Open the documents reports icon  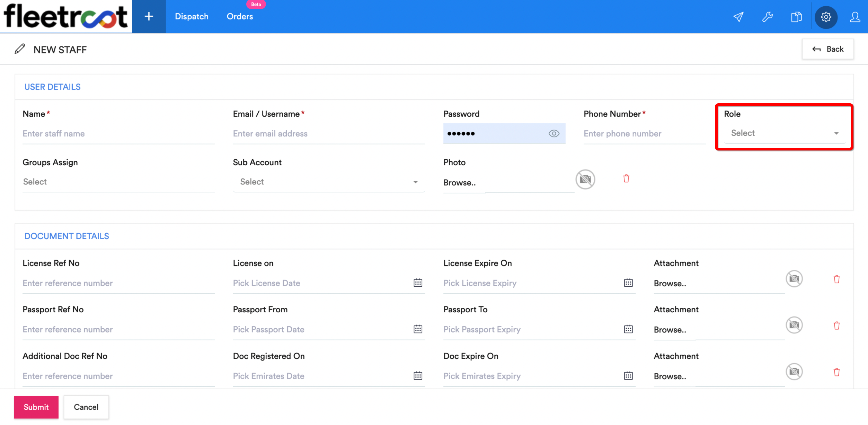796,17
